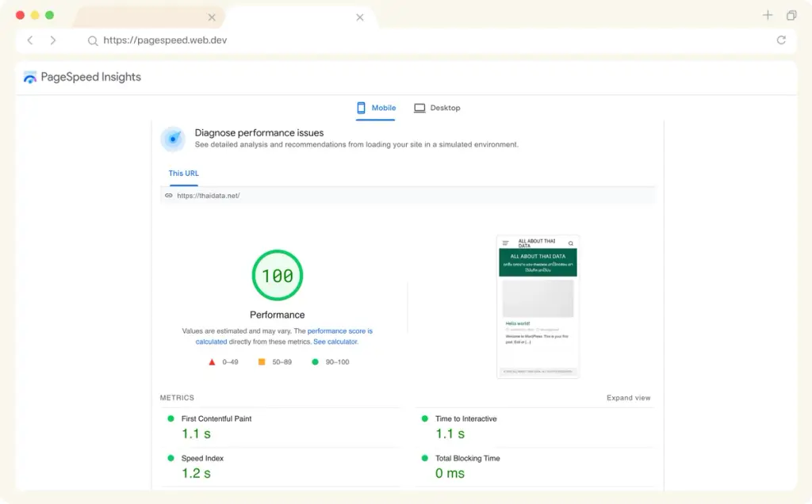Screen dimensions: 812x504
Task: Close the active second browser tab
Action: coord(360,17)
